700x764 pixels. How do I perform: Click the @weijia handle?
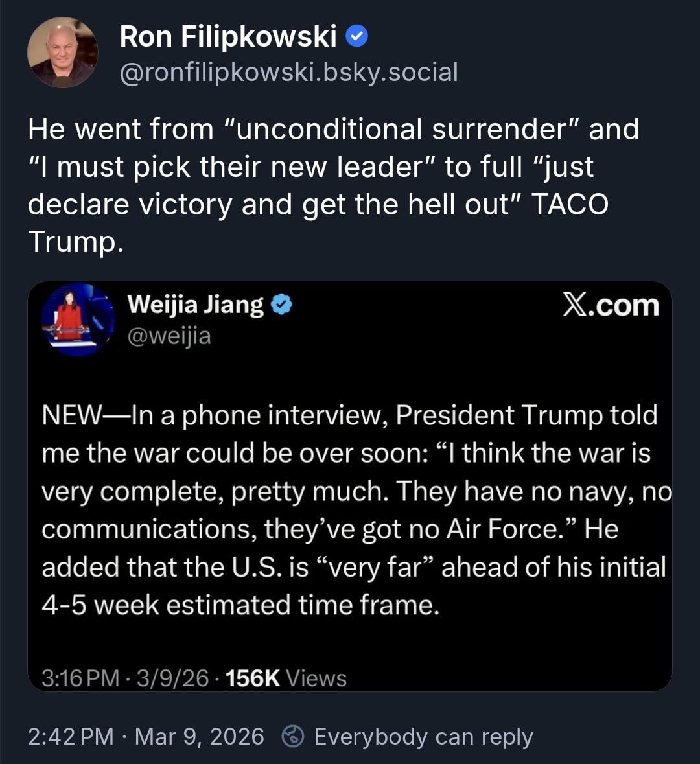(x=169, y=336)
